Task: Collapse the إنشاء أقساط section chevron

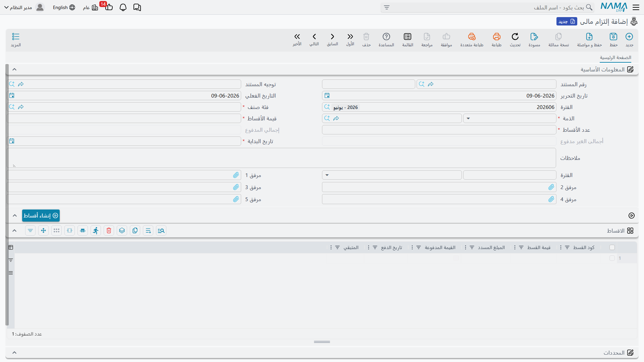Action: 14,216
